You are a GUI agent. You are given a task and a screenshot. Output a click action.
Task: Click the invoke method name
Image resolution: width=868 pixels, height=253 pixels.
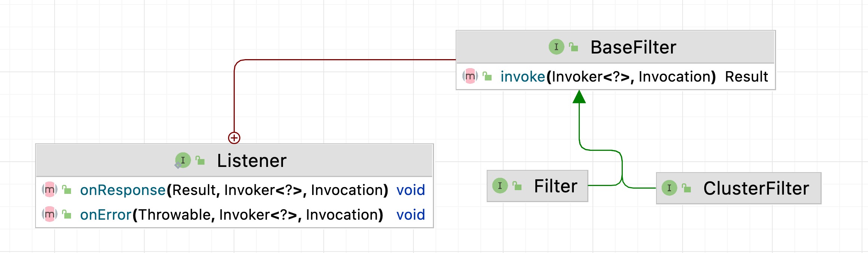tap(523, 77)
